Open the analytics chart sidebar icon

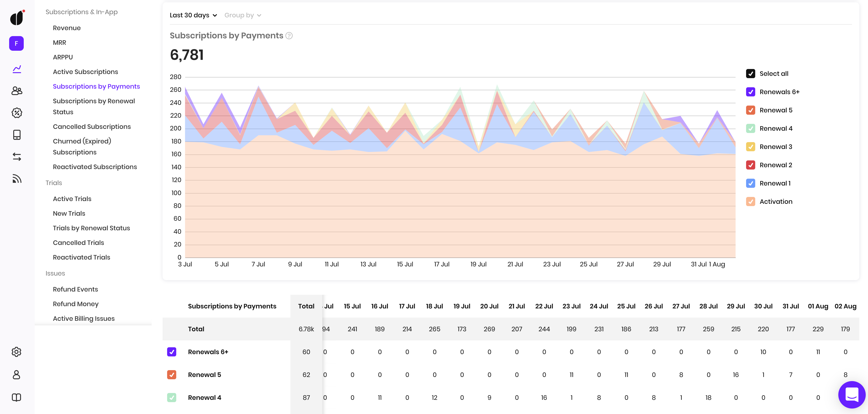[17, 69]
